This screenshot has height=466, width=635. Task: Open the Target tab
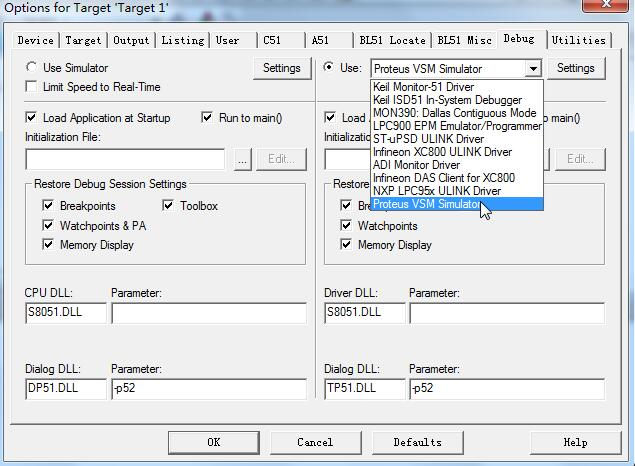pos(83,40)
